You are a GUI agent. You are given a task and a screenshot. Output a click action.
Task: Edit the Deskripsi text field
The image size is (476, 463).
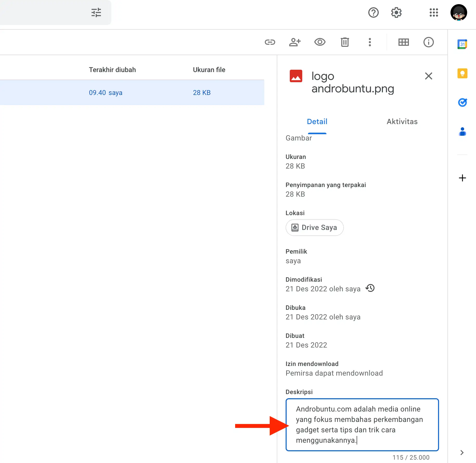pyautogui.click(x=362, y=425)
